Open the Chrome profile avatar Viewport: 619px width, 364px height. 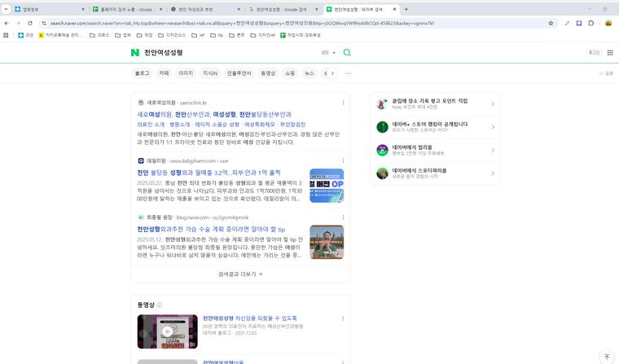(x=608, y=24)
